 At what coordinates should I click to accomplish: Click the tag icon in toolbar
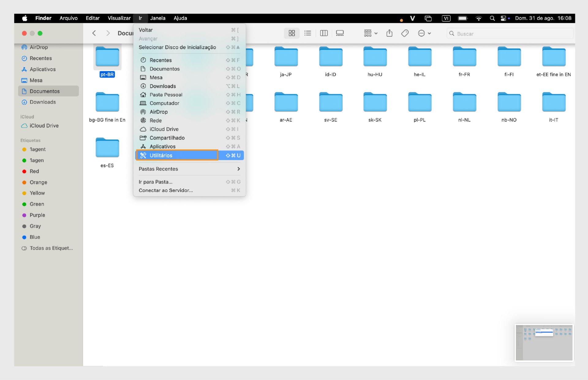click(405, 33)
